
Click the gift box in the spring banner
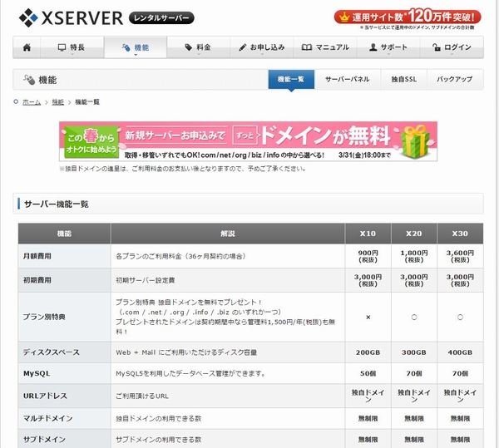click(x=415, y=141)
